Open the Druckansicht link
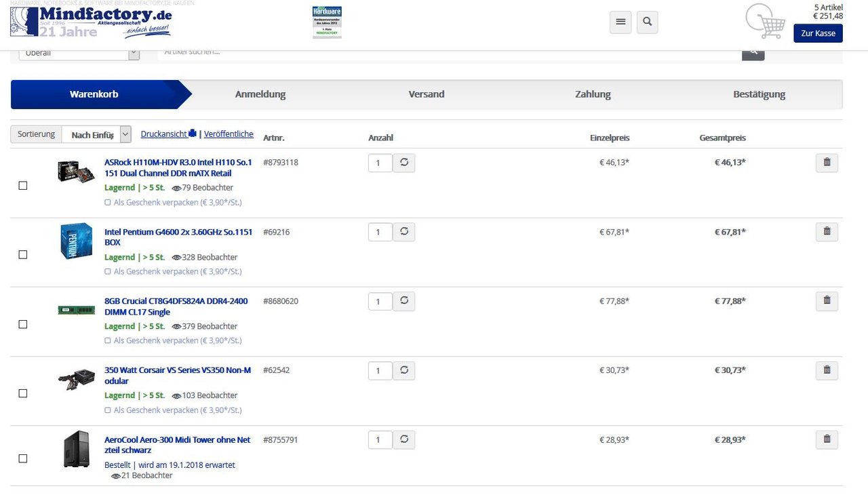Image resolution: width=868 pixels, height=495 pixels. pos(164,134)
